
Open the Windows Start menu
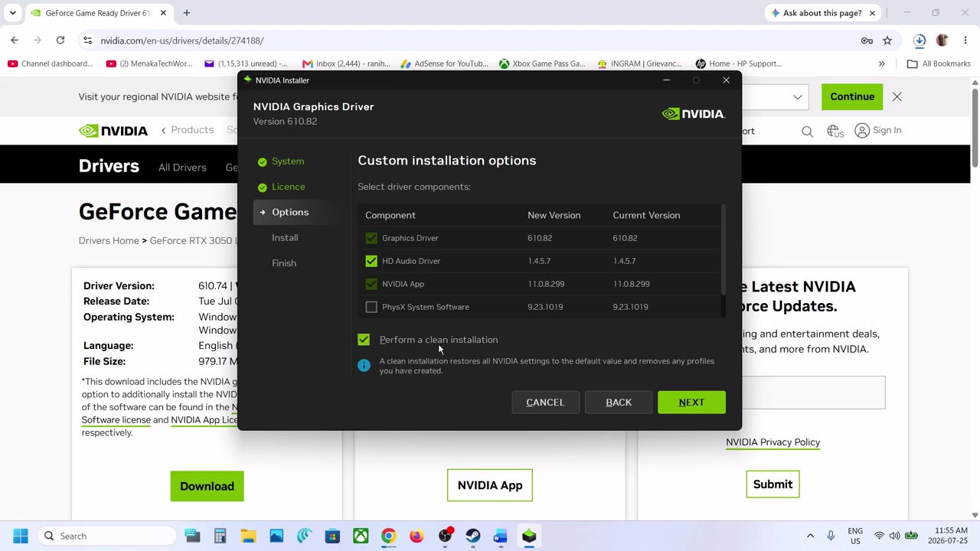coord(21,536)
